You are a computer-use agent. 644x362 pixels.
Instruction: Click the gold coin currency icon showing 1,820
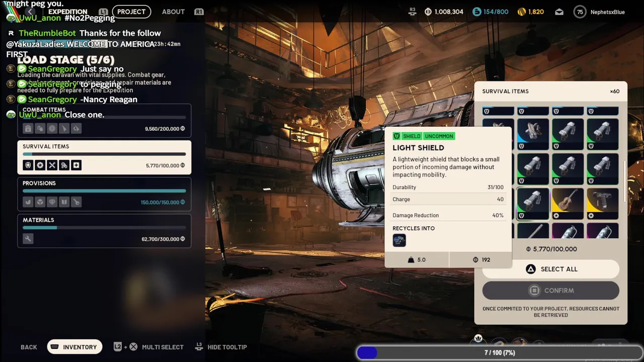point(522,12)
